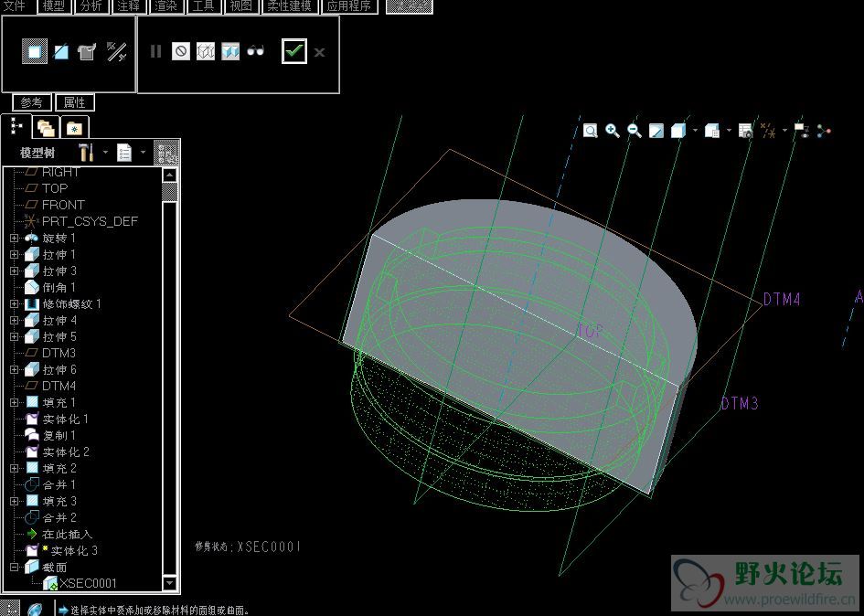Select the 倒角 1 feature in tree

[50, 288]
